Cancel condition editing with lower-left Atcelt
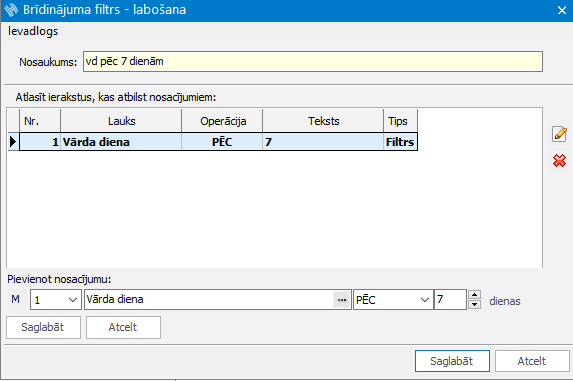This screenshot has height=381, width=573. pyautogui.click(x=123, y=327)
